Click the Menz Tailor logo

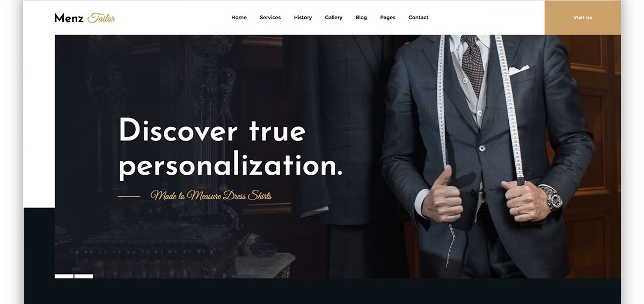click(x=85, y=18)
